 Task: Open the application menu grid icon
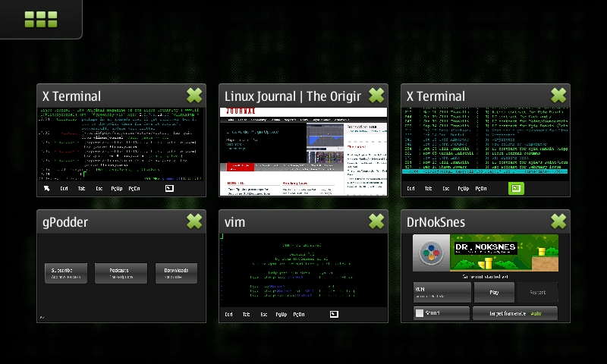point(39,19)
